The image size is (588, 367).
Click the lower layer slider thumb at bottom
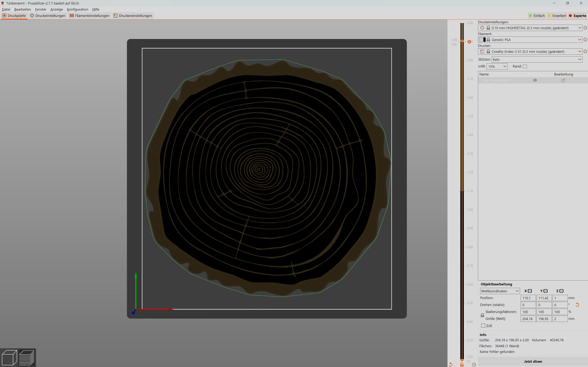coord(462,360)
